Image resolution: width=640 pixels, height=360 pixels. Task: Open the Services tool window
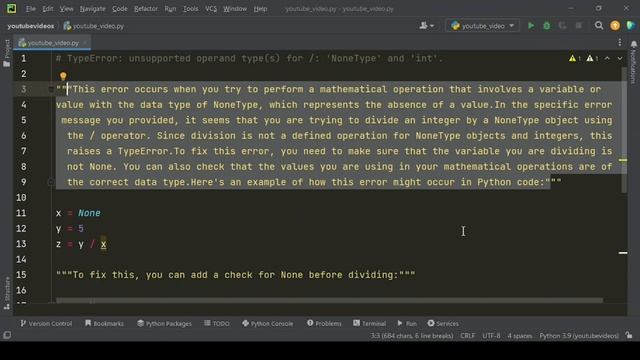click(443, 323)
